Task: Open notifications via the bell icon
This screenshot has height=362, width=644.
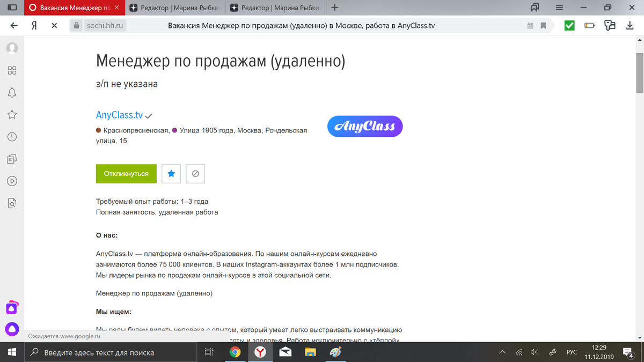Action: point(12,92)
